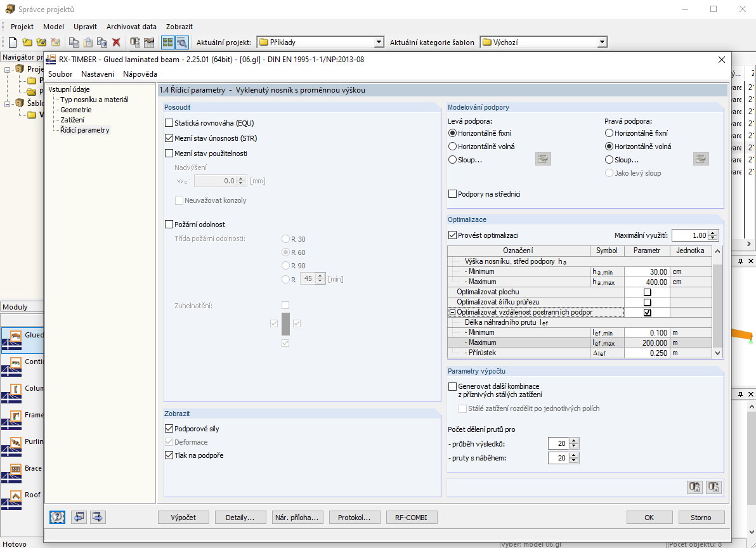Click the left column support edit icon

[x=543, y=159]
